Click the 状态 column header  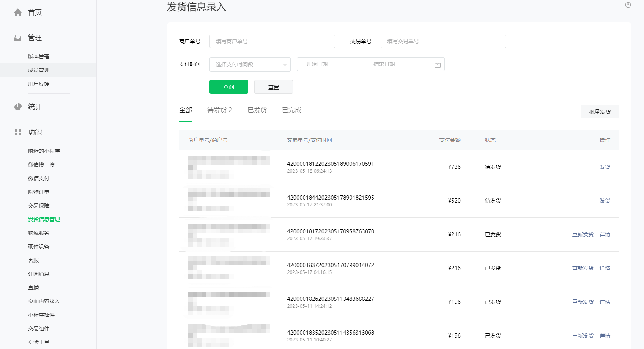point(490,140)
